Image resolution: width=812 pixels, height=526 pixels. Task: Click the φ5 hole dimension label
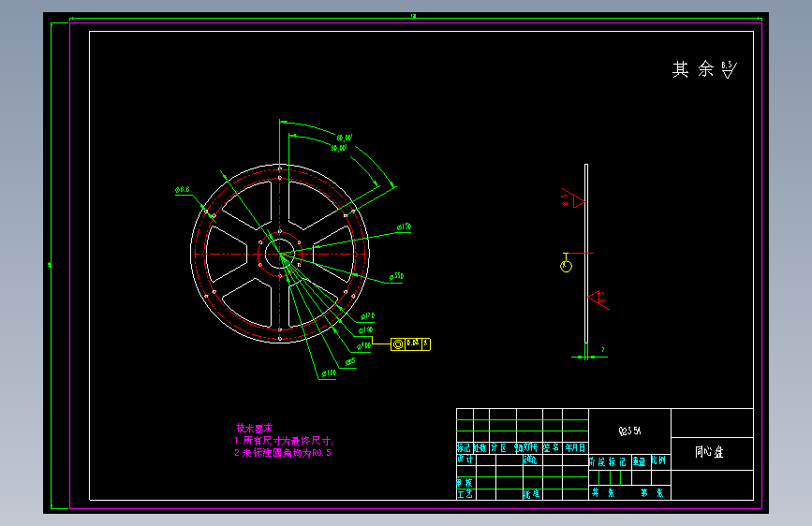coord(350,361)
